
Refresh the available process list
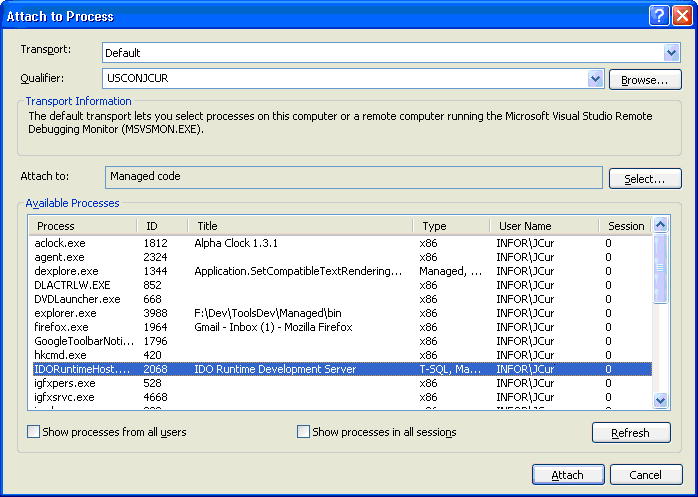[631, 433]
